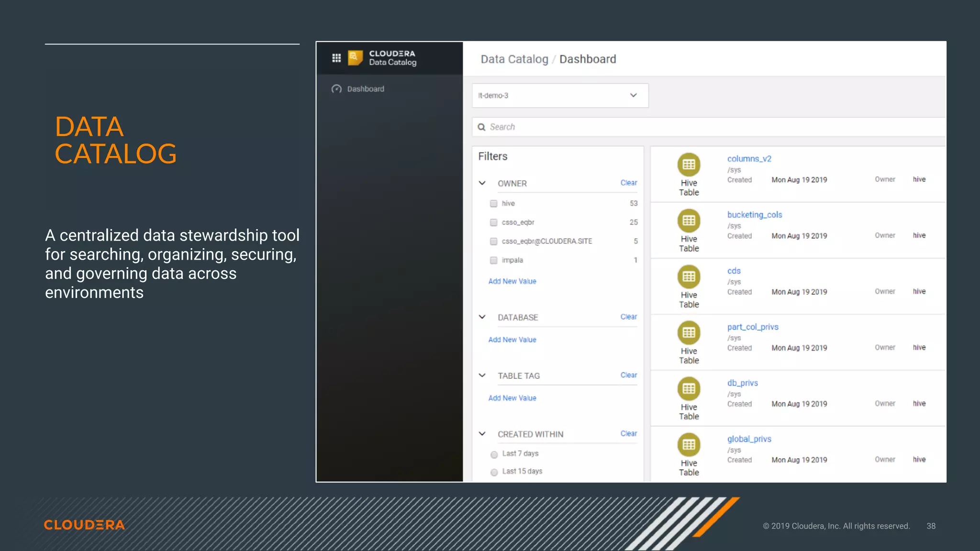980x551 pixels.
Task: Open the app launcher grid icon
Action: point(336,58)
